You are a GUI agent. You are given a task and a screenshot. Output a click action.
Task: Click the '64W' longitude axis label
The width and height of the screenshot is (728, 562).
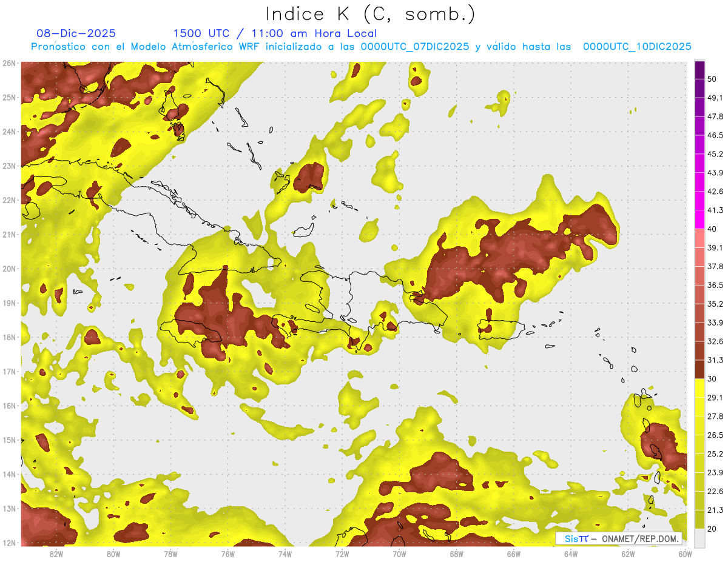click(x=571, y=554)
